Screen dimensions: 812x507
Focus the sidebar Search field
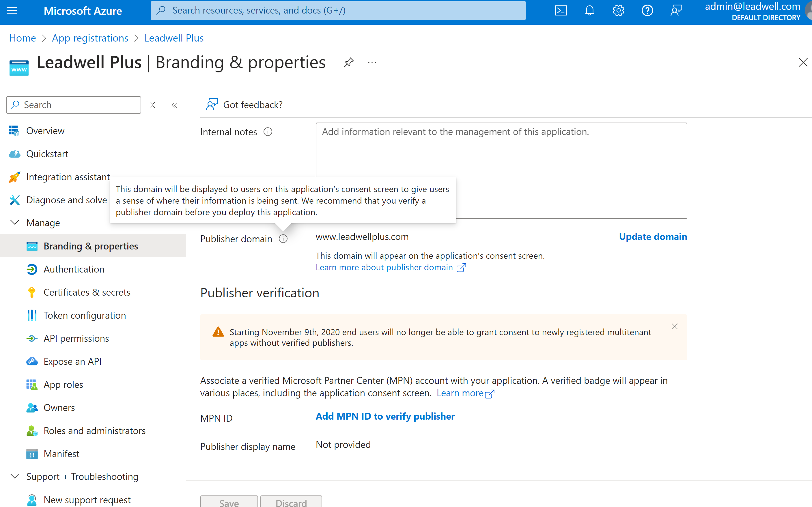[74, 105]
